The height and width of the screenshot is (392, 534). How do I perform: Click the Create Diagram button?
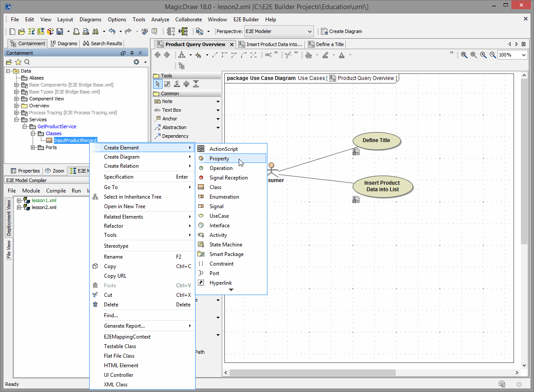tap(341, 31)
